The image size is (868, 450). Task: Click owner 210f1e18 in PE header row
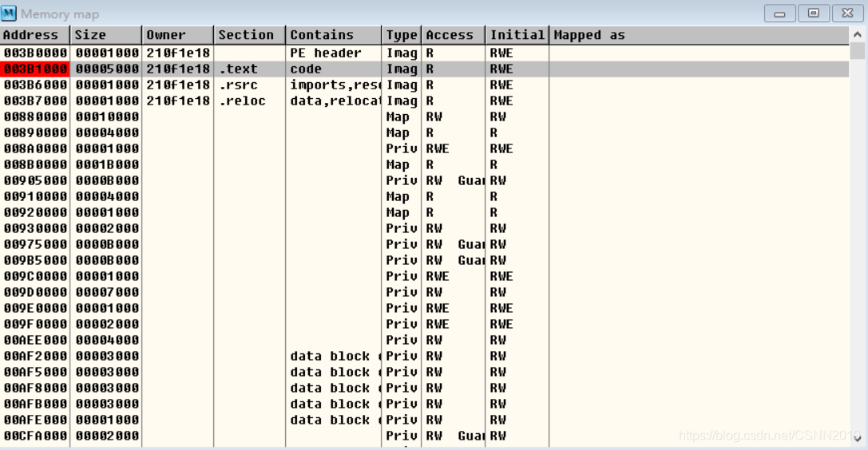tap(178, 53)
